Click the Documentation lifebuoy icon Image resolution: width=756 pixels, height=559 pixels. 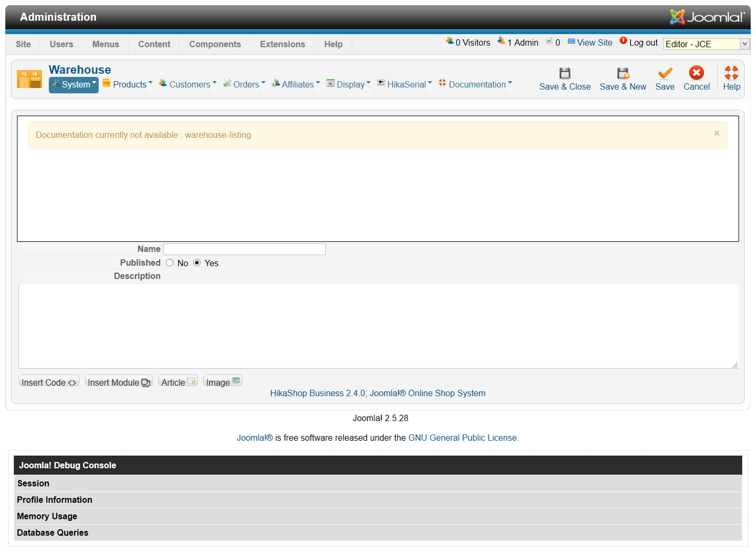[442, 82]
